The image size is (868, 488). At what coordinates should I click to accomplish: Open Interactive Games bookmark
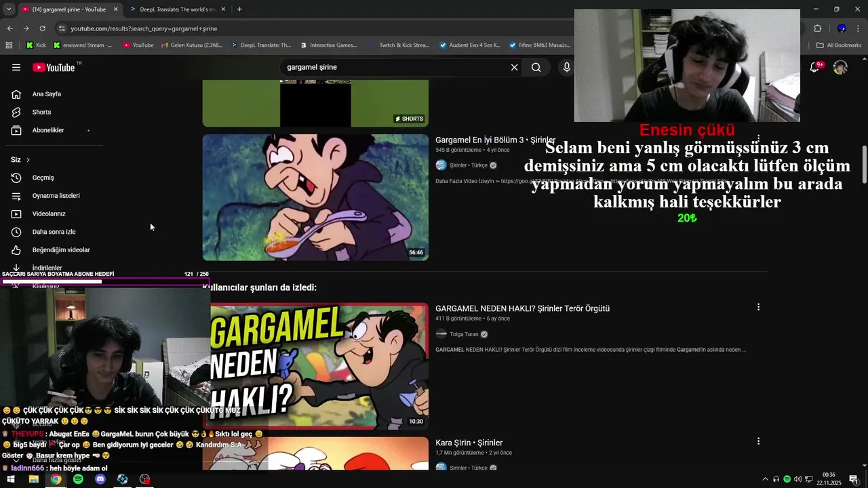(328, 45)
